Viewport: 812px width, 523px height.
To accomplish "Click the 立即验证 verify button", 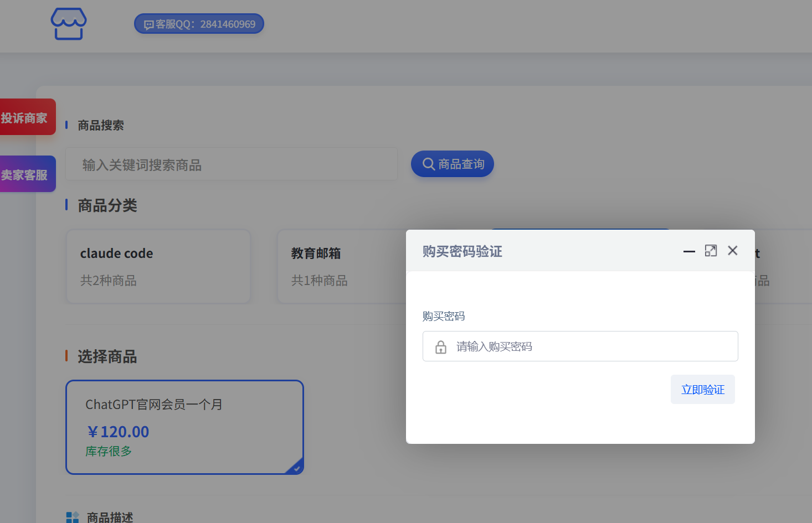I will 703,390.
